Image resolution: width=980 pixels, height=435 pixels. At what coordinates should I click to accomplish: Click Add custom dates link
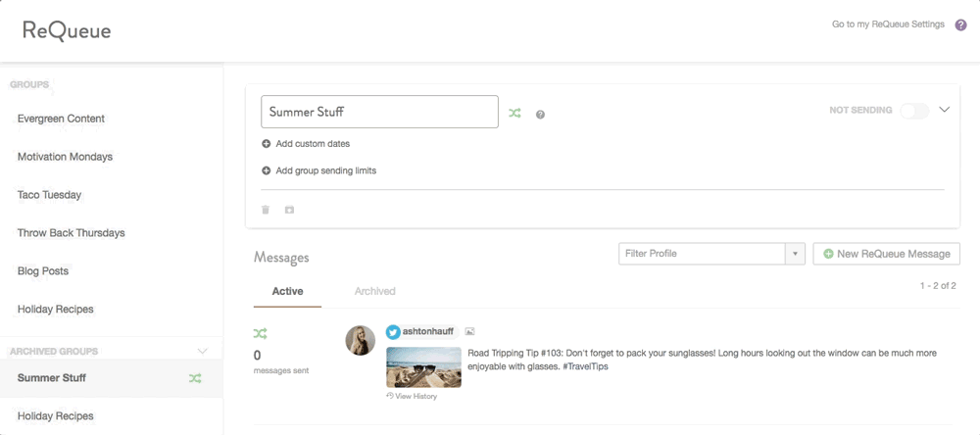[x=313, y=144]
